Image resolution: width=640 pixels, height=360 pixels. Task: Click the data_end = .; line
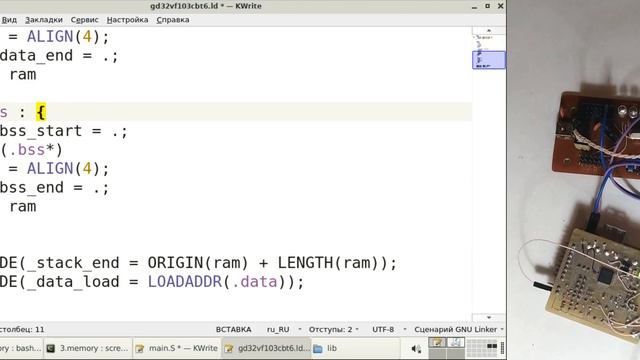(59, 56)
